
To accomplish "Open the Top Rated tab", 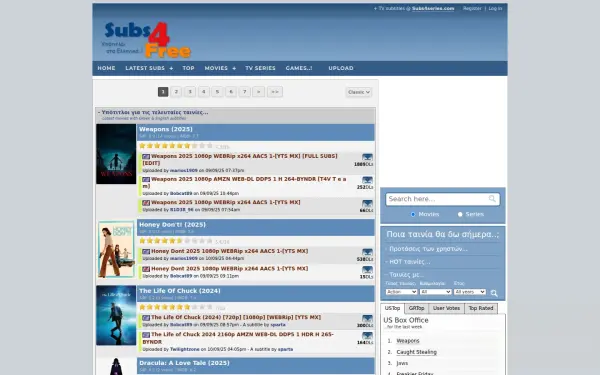I will click(x=481, y=308).
